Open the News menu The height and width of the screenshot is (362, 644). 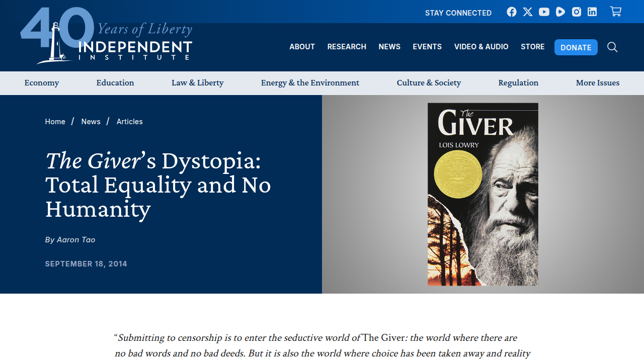click(x=389, y=47)
